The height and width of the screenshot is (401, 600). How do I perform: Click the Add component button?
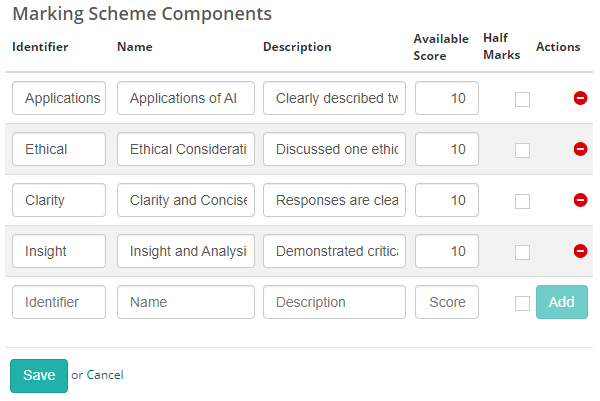[561, 302]
